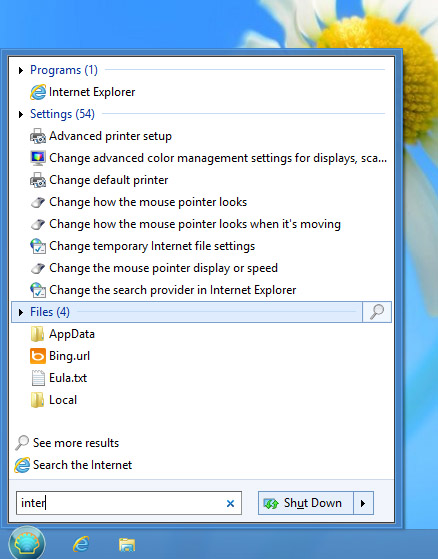438x559 pixels.
Task: Open Shut Down options arrow menu
Action: coord(363,503)
